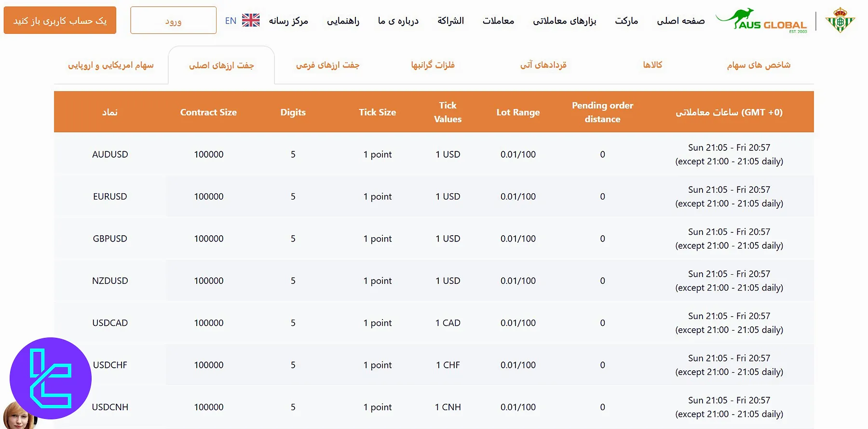This screenshot has height=429, width=868.
Task: Click the USDCNH trading hours cell
Action: (x=729, y=407)
